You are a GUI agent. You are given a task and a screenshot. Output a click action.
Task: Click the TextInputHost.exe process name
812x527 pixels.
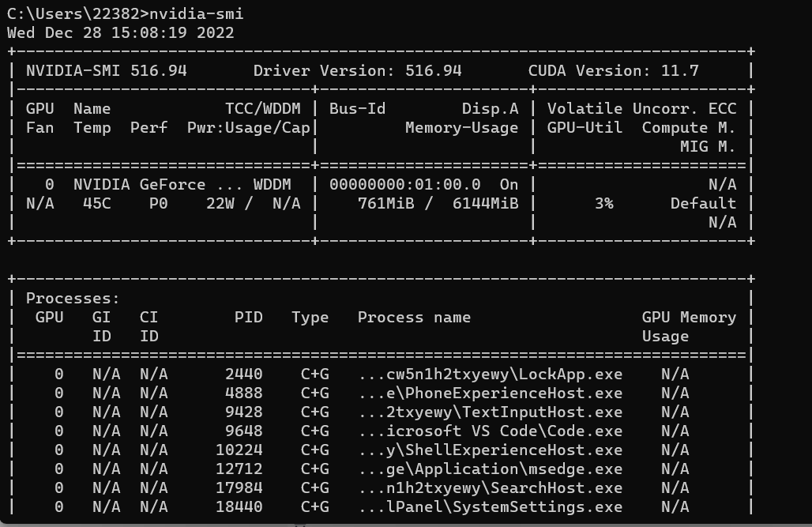[x=490, y=412]
